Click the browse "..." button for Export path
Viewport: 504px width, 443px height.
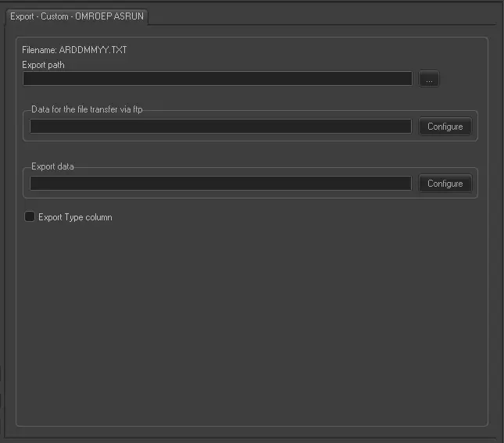(429, 79)
